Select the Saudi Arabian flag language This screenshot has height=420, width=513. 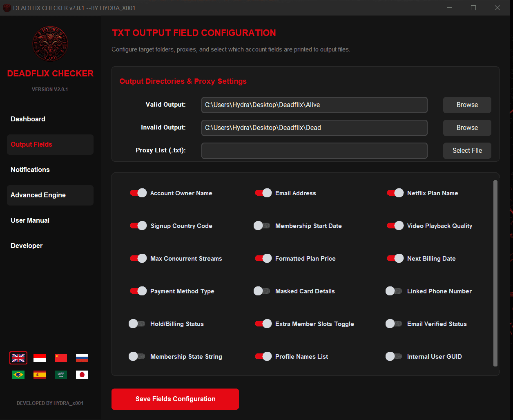(61, 375)
